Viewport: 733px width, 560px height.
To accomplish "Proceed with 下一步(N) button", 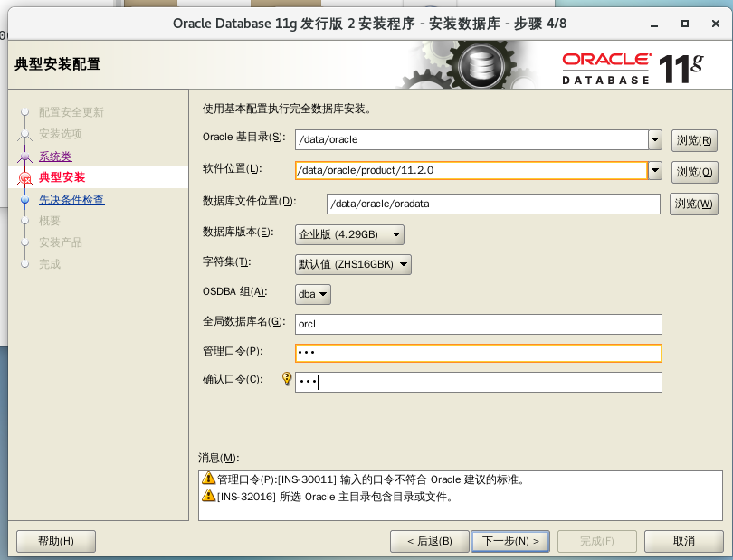I will pyautogui.click(x=510, y=541).
